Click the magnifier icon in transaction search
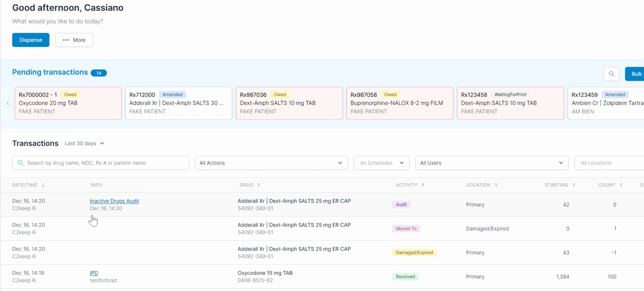The height and width of the screenshot is (291, 644). click(20, 163)
